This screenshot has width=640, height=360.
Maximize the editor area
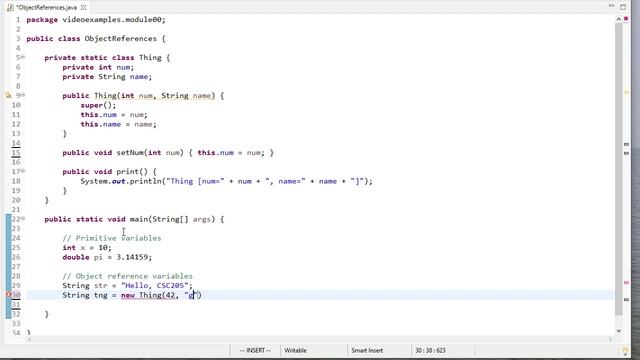[x=623, y=7]
